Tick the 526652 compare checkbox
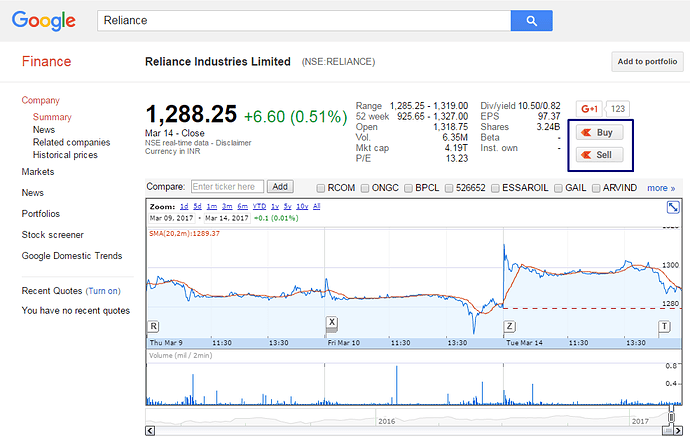This screenshot has height=437, width=690. point(449,188)
